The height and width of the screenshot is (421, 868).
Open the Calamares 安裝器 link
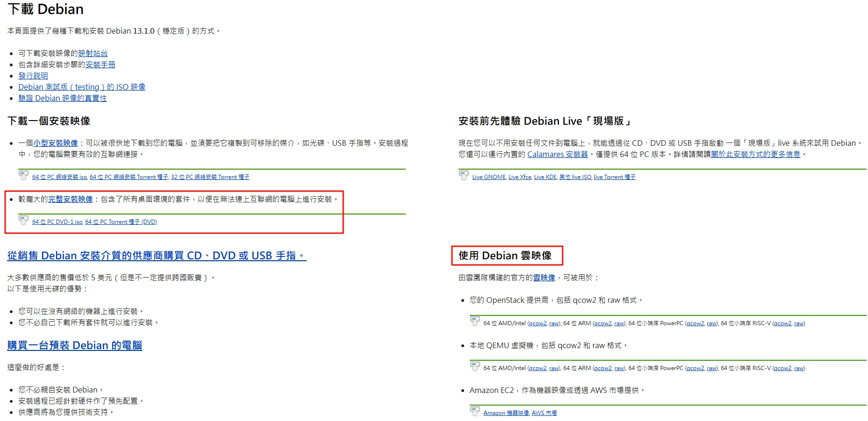(557, 154)
